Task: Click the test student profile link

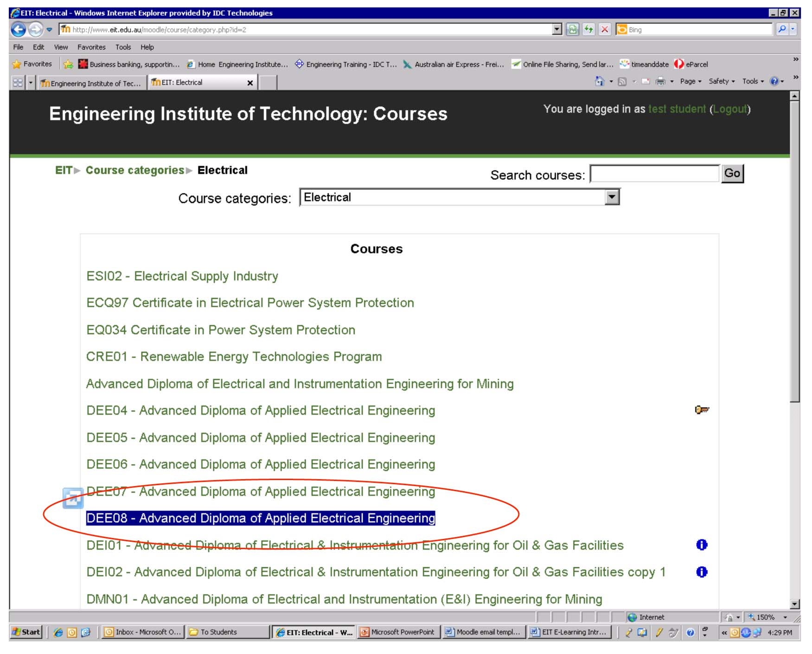Action: 677,109
